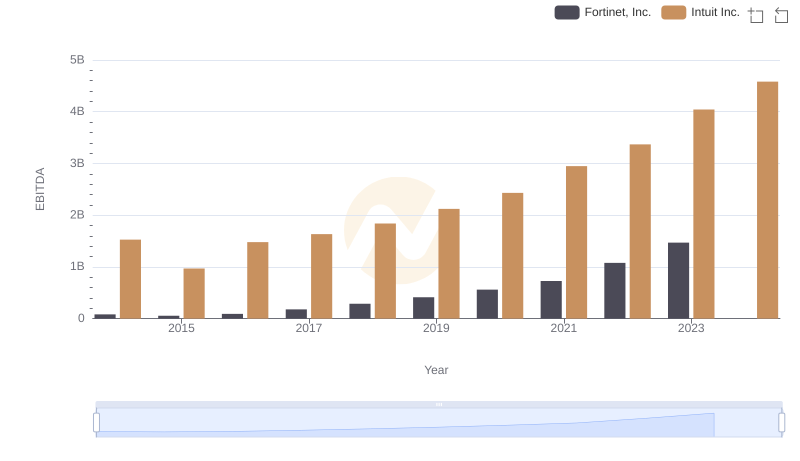Screen dimensions: 800x461
Task: Click the Intuit tan legend swatch
Action: point(673,12)
